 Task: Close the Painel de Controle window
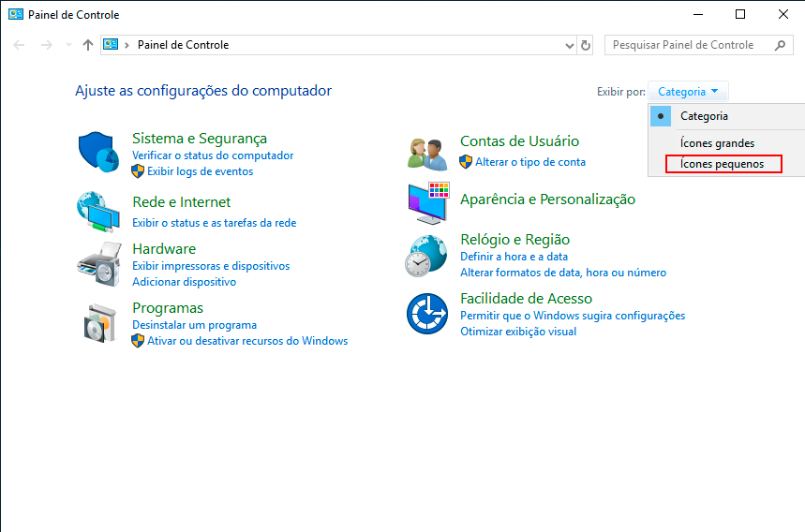[x=783, y=14]
